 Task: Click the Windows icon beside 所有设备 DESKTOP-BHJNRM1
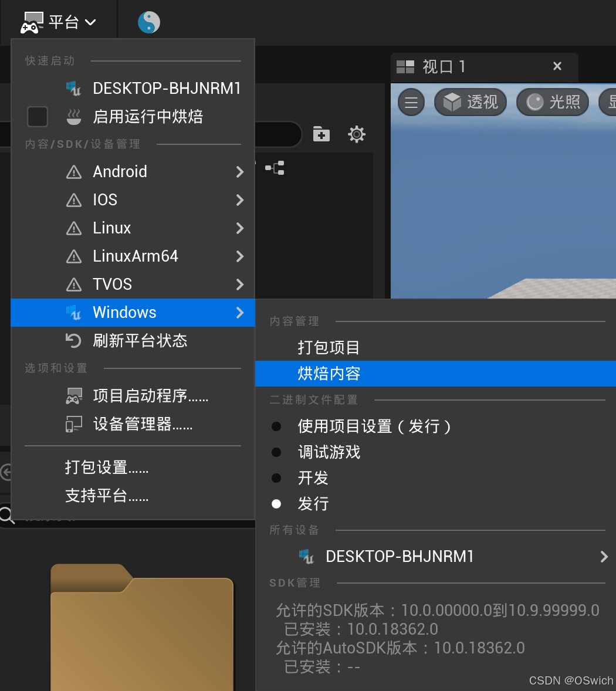click(x=306, y=557)
